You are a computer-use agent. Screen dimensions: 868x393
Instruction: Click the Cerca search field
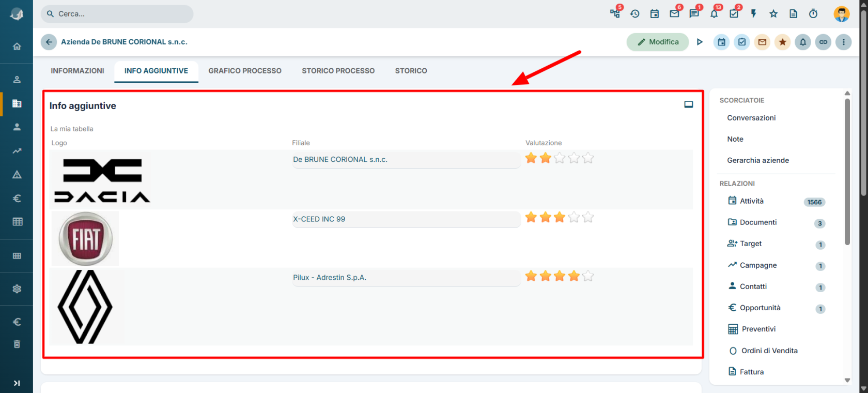(117, 14)
